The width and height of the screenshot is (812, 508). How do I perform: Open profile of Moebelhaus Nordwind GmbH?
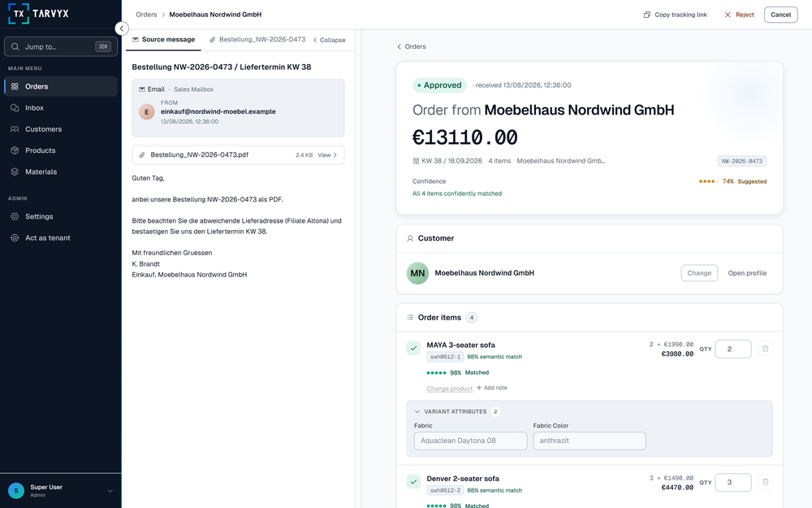(747, 273)
